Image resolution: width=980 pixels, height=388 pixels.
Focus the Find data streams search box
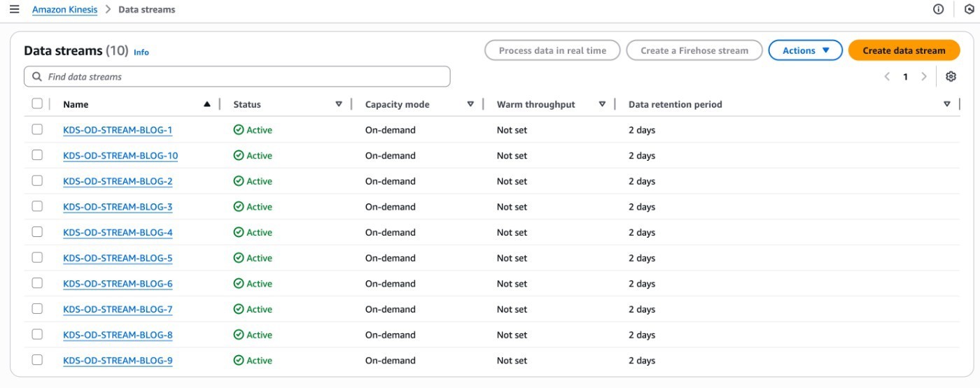(237, 77)
